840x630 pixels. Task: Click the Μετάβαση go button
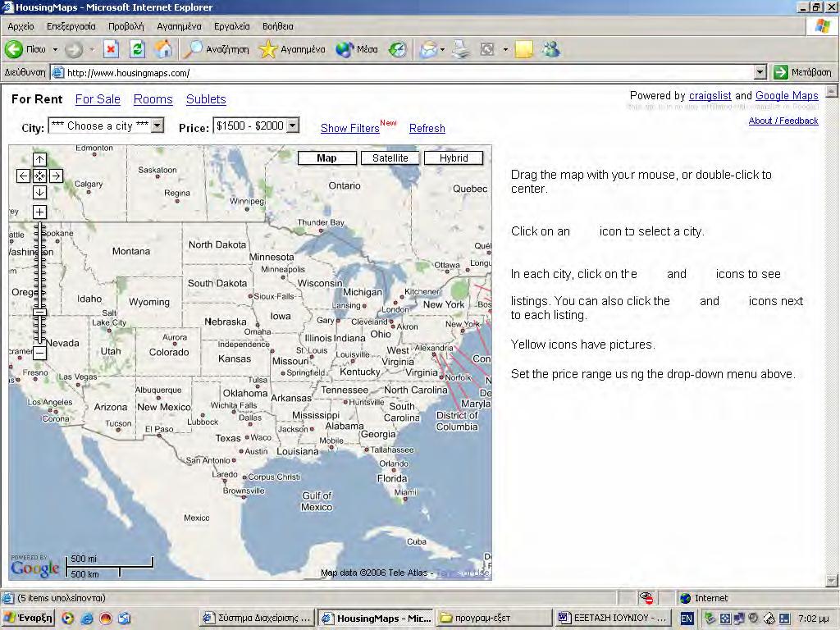click(x=803, y=72)
